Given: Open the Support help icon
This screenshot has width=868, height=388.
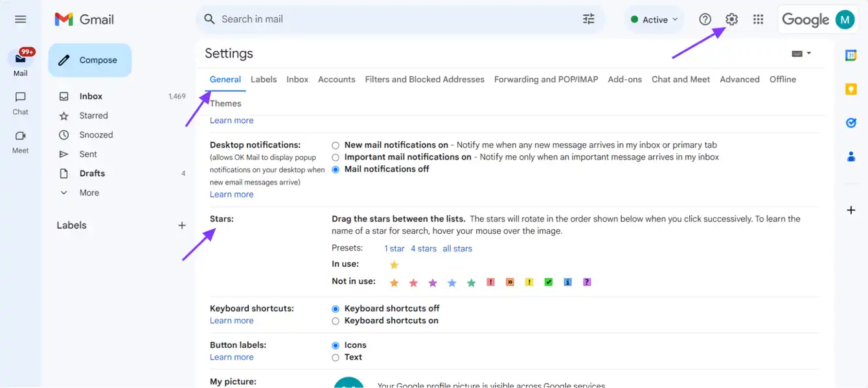Looking at the screenshot, I should pyautogui.click(x=705, y=19).
